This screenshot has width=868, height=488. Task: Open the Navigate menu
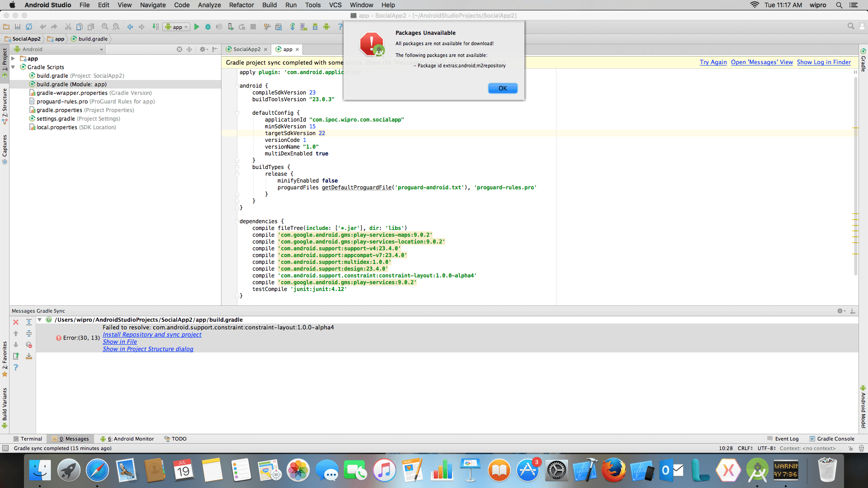153,5
